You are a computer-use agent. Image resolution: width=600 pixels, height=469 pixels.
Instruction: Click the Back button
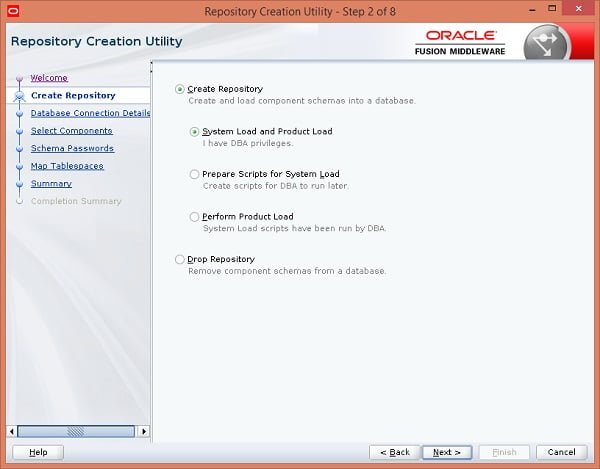395,452
